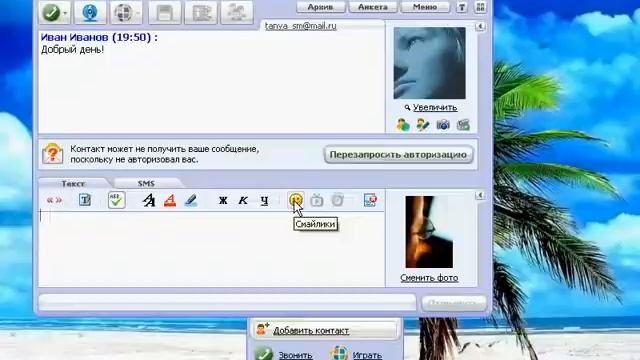The height and width of the screenshot is (360, 640).
Task: Click the colorful globe icon beside Играть
Action: coord(339,353)
